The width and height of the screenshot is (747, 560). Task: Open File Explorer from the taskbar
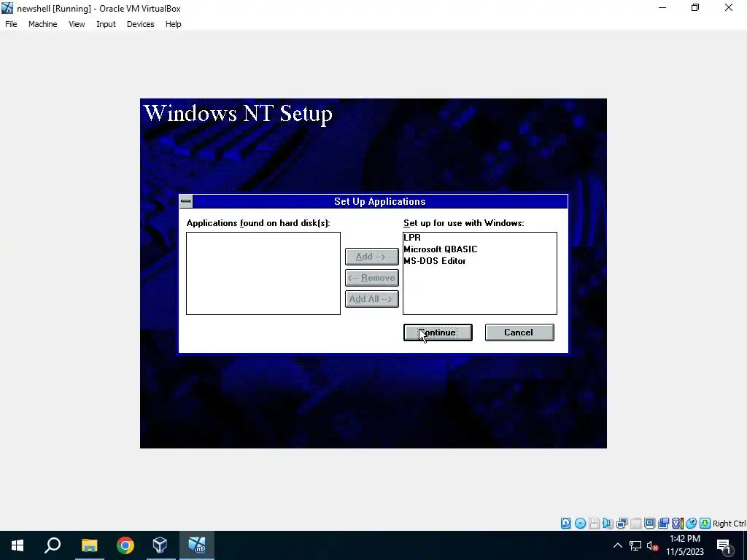point(89,545)
